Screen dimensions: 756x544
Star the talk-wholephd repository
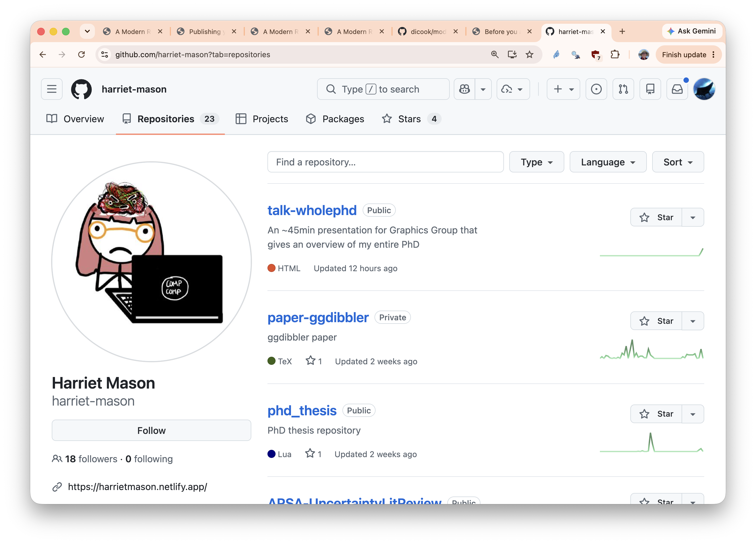[x=656, y=217]
